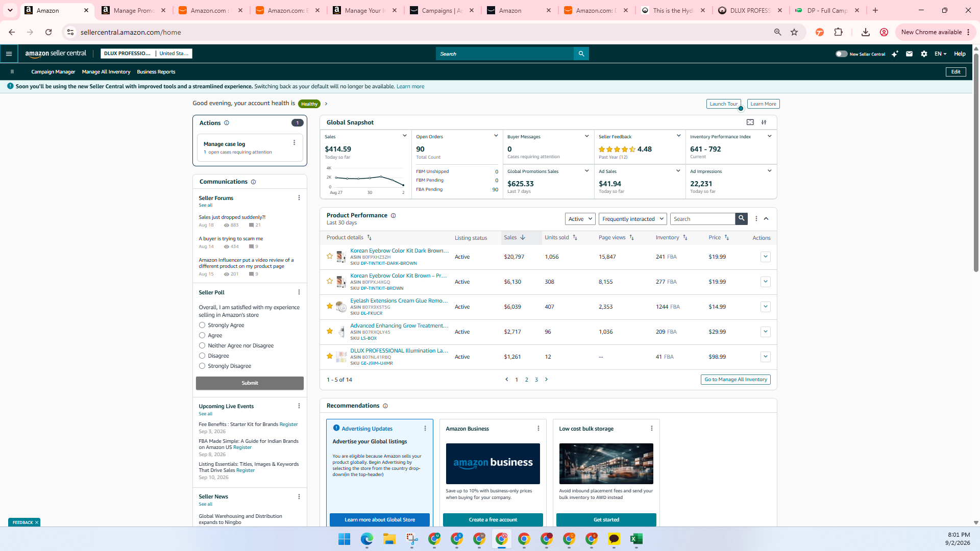Screen dimensions: 980x551
Task: Open the EN language dropdown
Action: click(940, 54)
